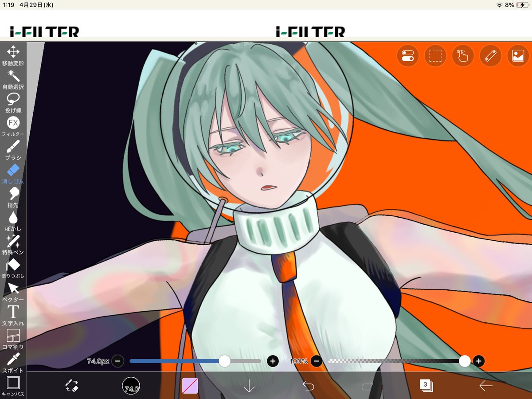Image resolution: width=532 pixels, height=399 pixels.
Task: Select the ブラシ brush tool
Action: [13, 150]
